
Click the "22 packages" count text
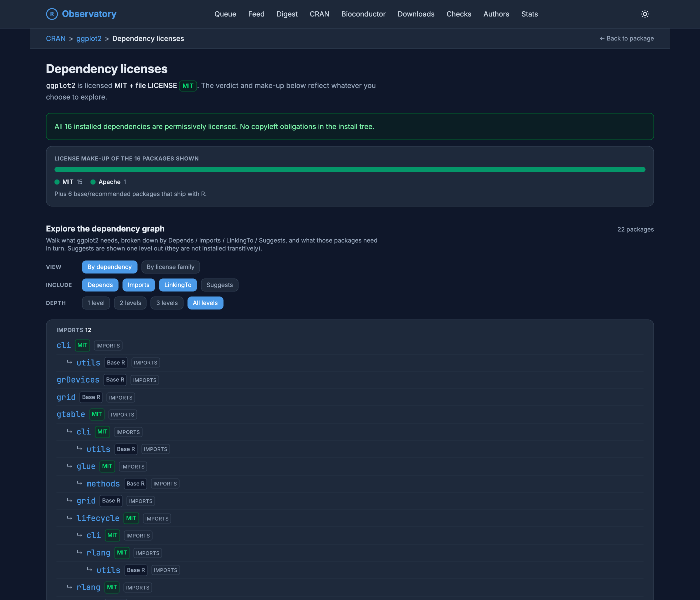(x=635, y=229)
